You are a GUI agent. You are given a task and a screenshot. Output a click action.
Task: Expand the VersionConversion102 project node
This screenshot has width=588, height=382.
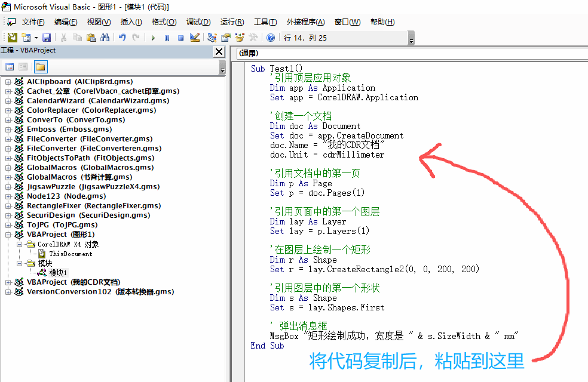click(x=8, y=292)
